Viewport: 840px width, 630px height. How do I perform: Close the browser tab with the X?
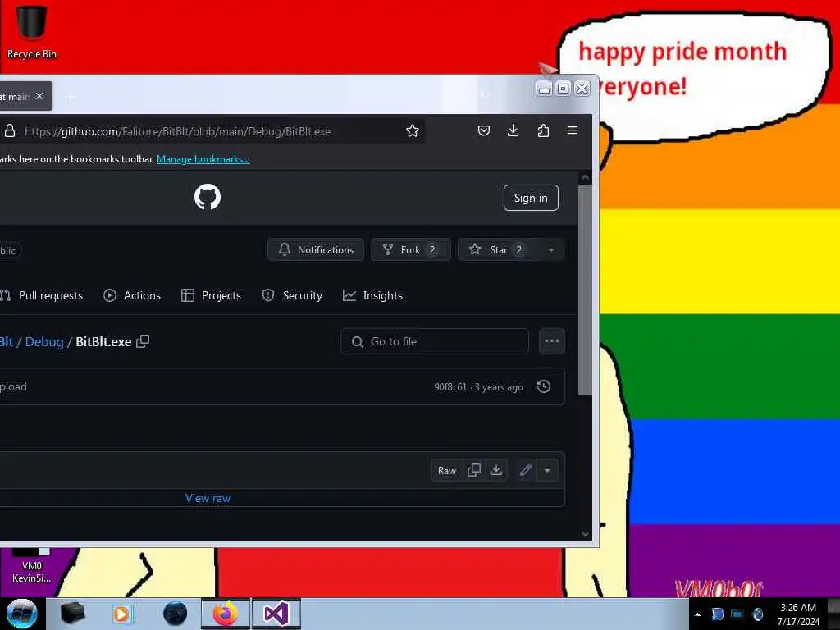(x=39, y=96)
